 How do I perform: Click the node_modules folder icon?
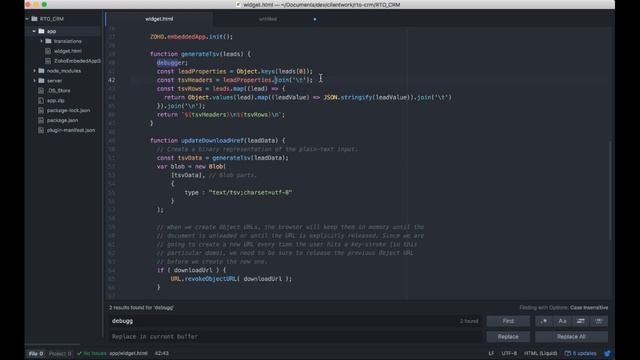(41, 71)
